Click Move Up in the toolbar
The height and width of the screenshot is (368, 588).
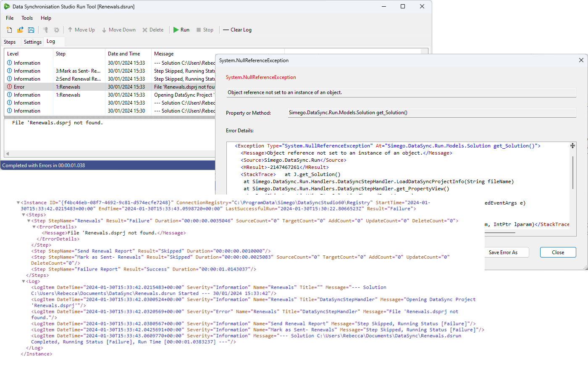[81, 30]
